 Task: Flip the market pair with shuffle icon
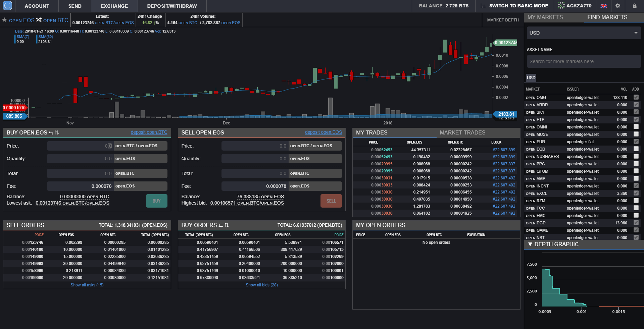tap(39, 20)
